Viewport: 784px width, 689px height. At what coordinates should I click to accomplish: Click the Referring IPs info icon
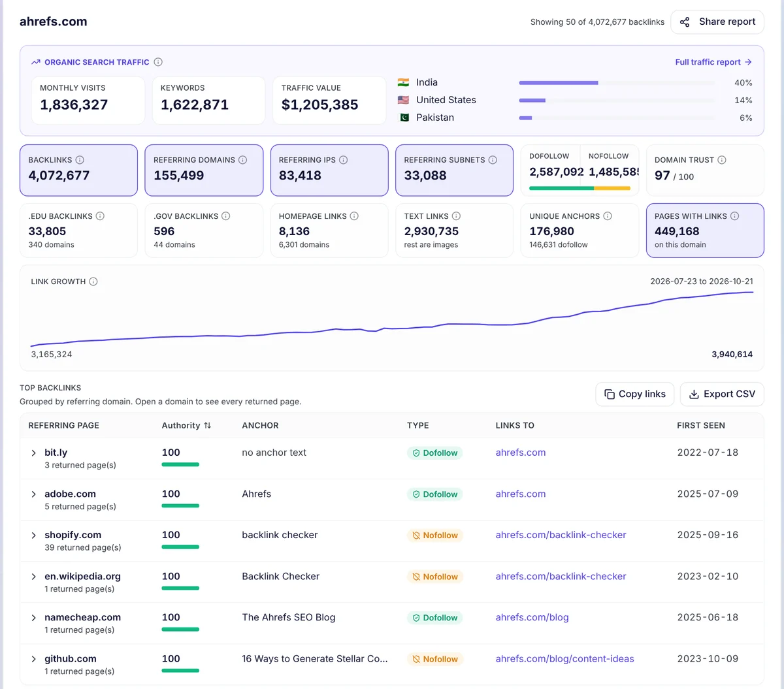(x=343, y=160)
